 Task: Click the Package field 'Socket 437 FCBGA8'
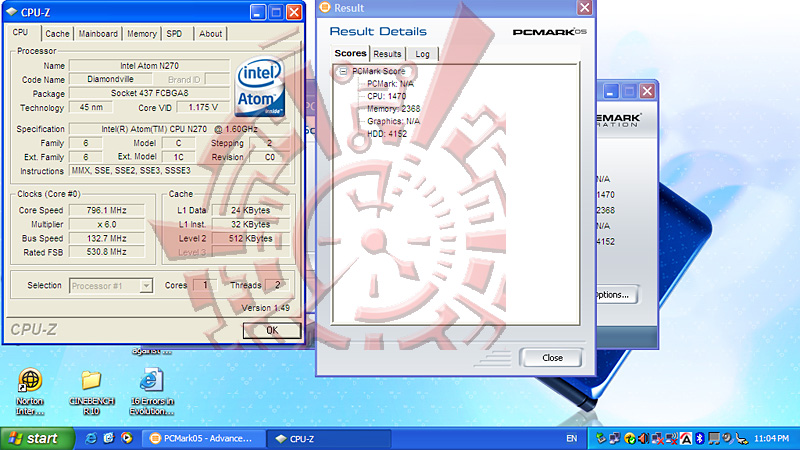pyautogui.click(x=149, y=93)
